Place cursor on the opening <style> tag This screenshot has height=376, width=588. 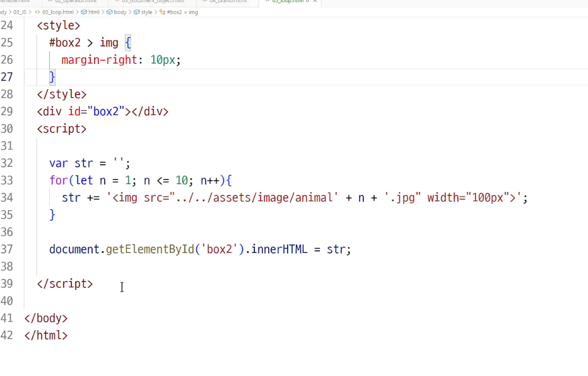[x=59, y=25]
